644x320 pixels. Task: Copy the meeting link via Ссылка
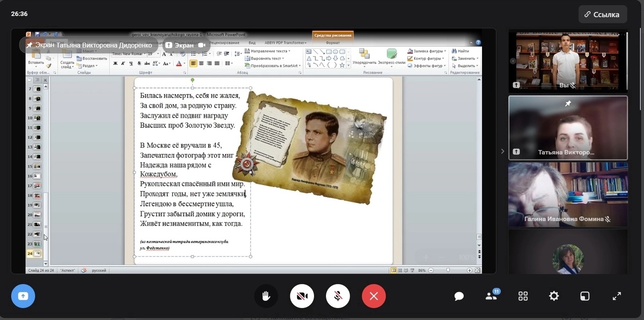[602, 15]
